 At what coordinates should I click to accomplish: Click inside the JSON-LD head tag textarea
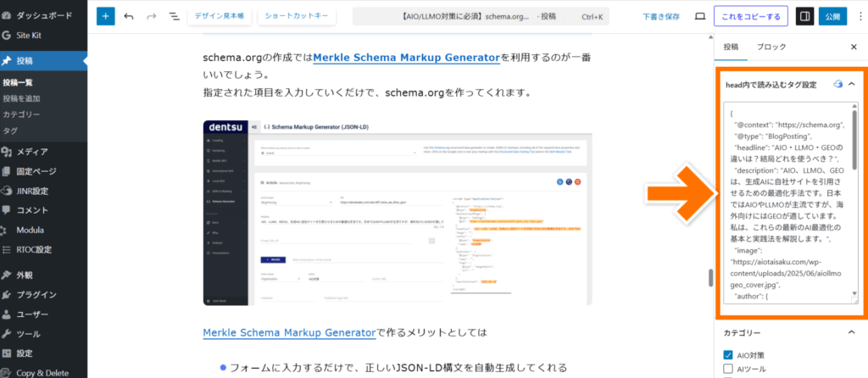[x=786, y=203]
